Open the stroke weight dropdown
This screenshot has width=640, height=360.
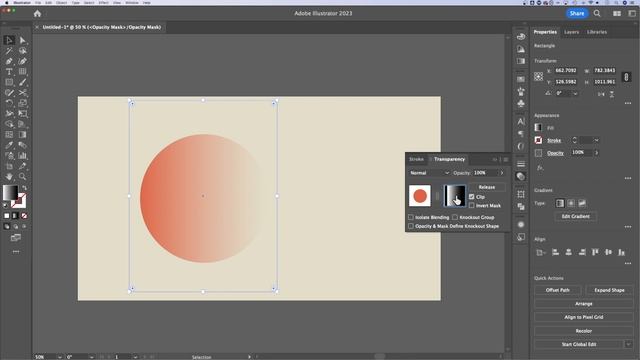pos(596,140)
